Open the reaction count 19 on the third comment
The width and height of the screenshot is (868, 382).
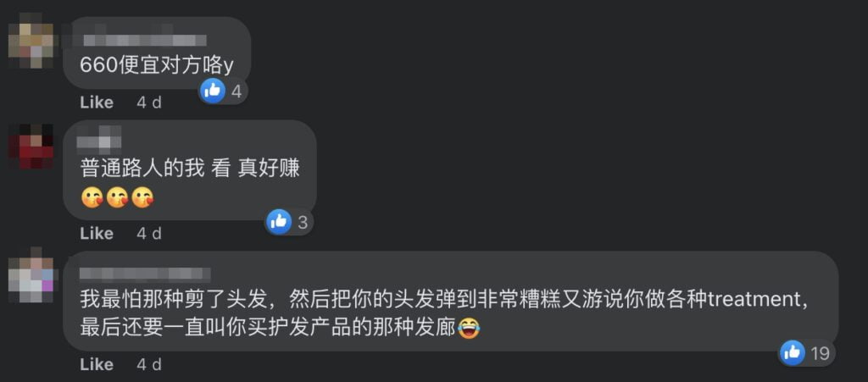[820, 353]
